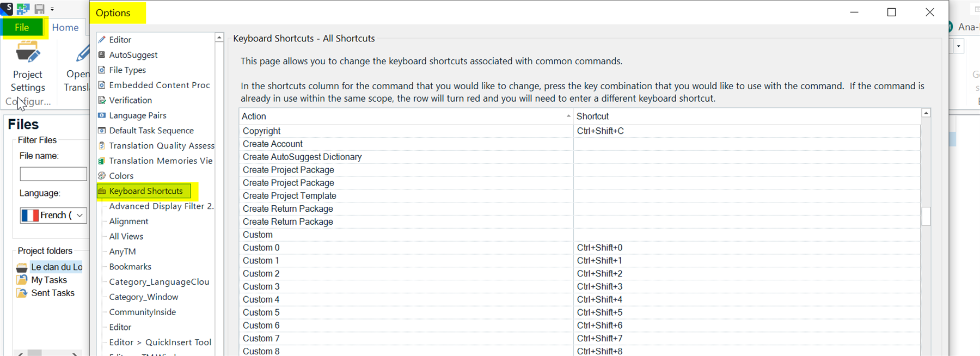Click the Le clan du Lo project folder icon
Image resolution: width=980 pixels, height=356 pixels.
(22, 267)
